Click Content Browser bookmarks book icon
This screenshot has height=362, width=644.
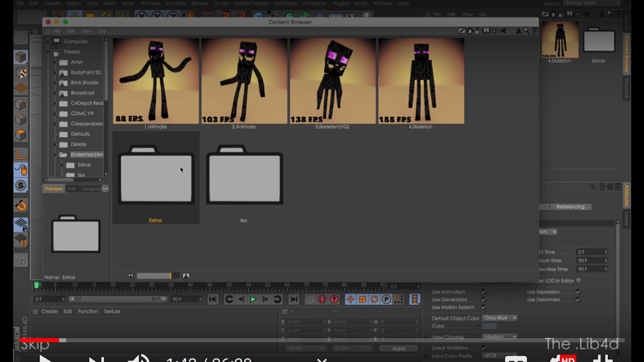pyautogui.click(x=486, y=31)
